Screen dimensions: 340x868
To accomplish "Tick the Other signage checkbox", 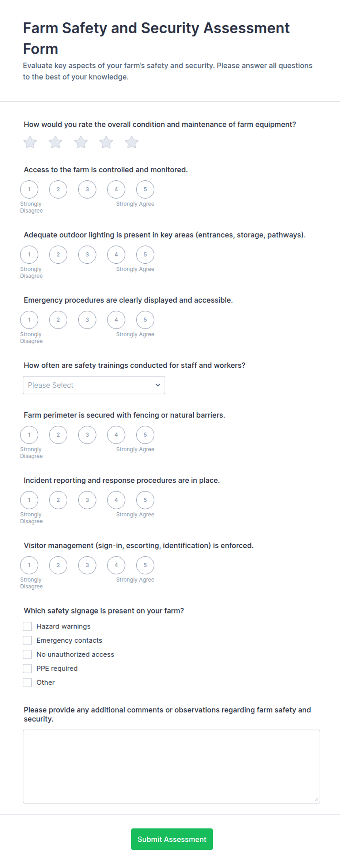I will coord(27,683).
